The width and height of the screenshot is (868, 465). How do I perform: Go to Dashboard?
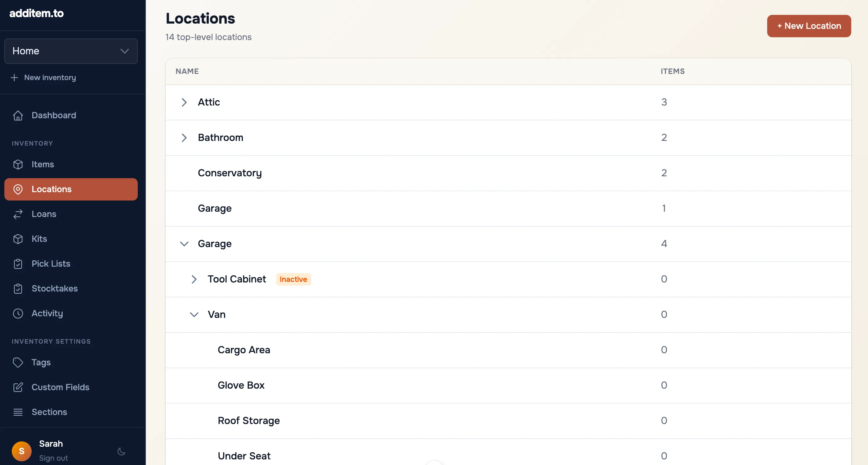point(71,115)
